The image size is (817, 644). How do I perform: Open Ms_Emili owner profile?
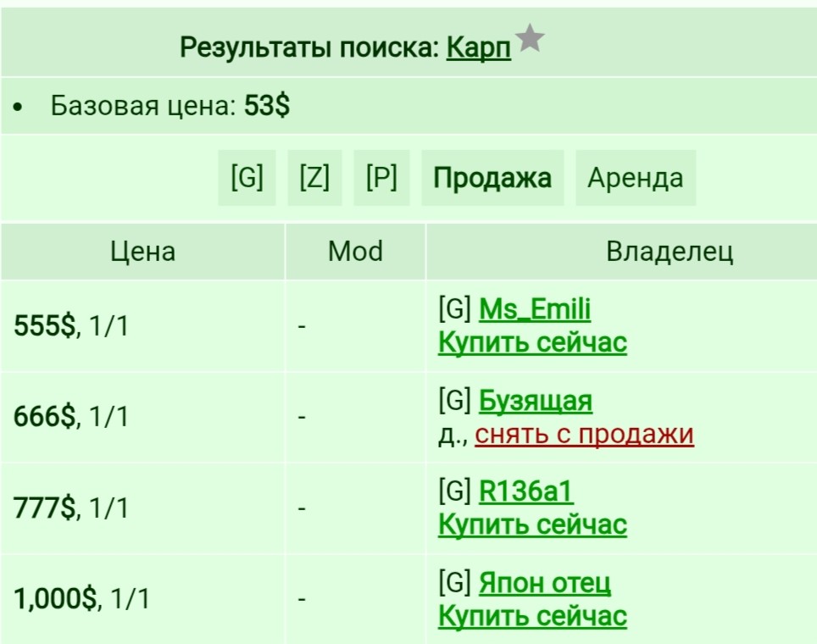535,309
